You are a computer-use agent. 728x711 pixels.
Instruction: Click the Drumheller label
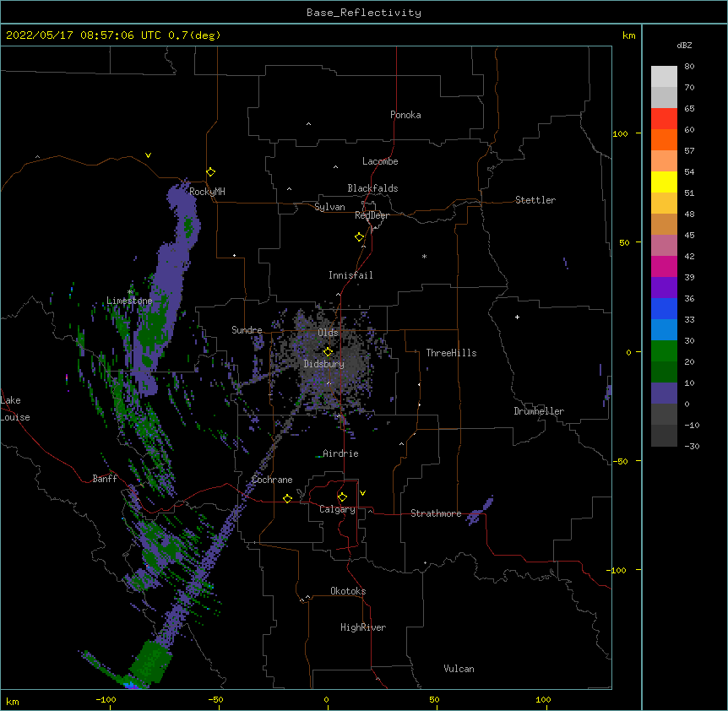539,411
